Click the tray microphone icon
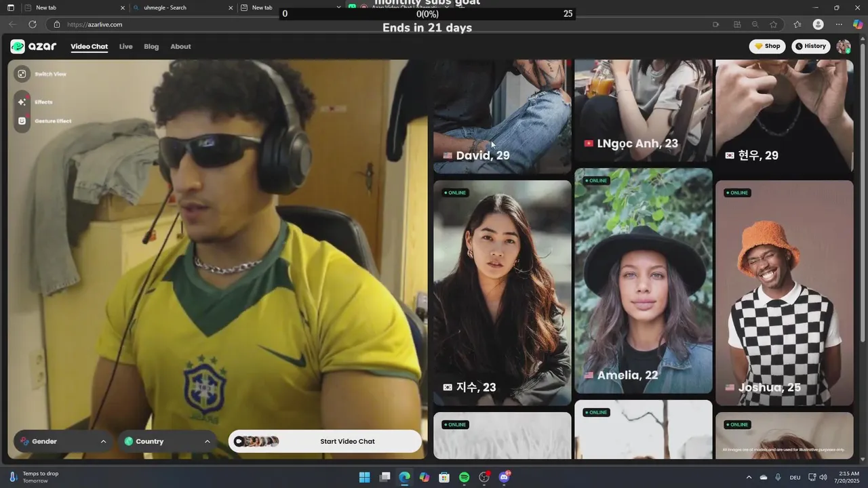The height and width of the screenshot is (488, 868). point(778,477)
